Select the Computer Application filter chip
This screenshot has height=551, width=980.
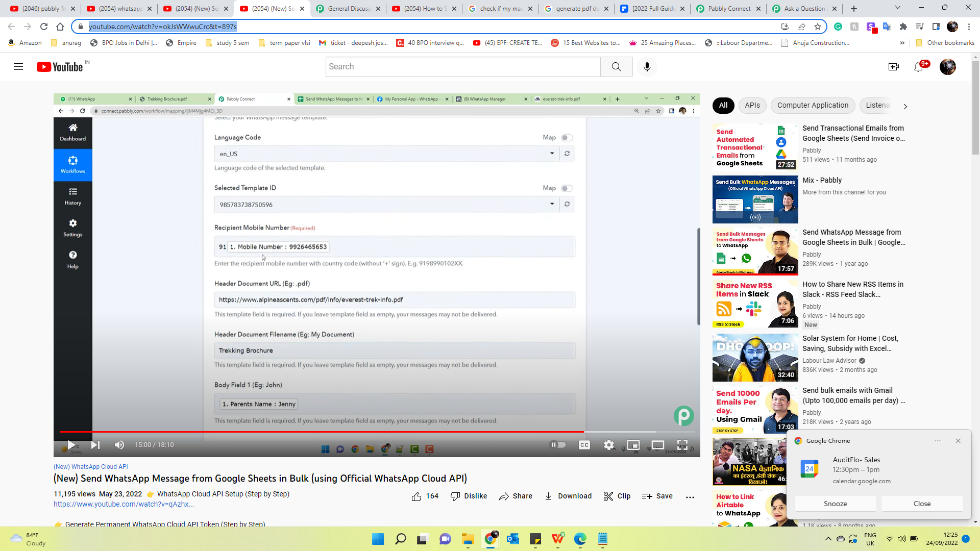click(813, 106)
